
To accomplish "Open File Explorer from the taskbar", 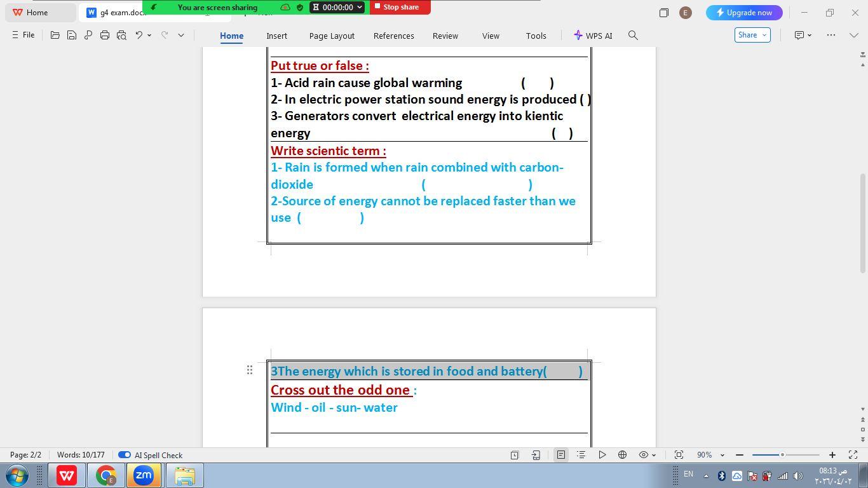I will 185,475.
